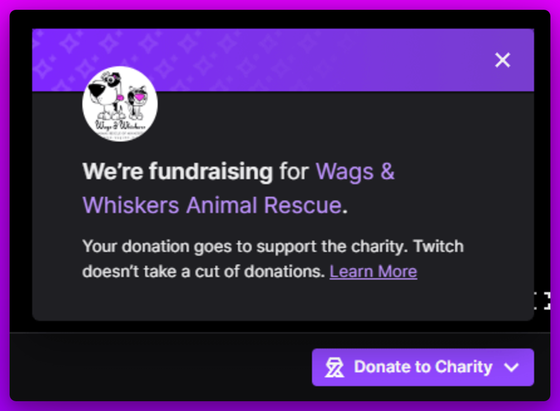Click the empty dark bar beside the Donate button

click(161, 367)
